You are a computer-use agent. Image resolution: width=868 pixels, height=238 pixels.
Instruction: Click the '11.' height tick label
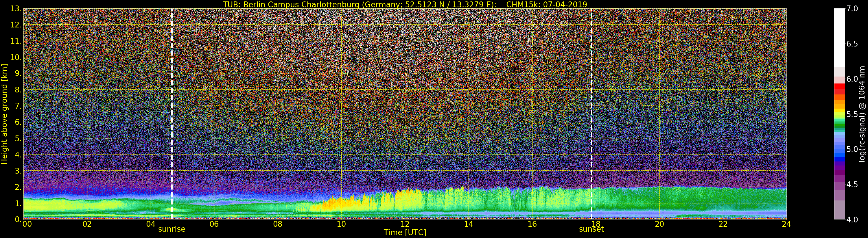pyautogui.click(x=16, y=41)
